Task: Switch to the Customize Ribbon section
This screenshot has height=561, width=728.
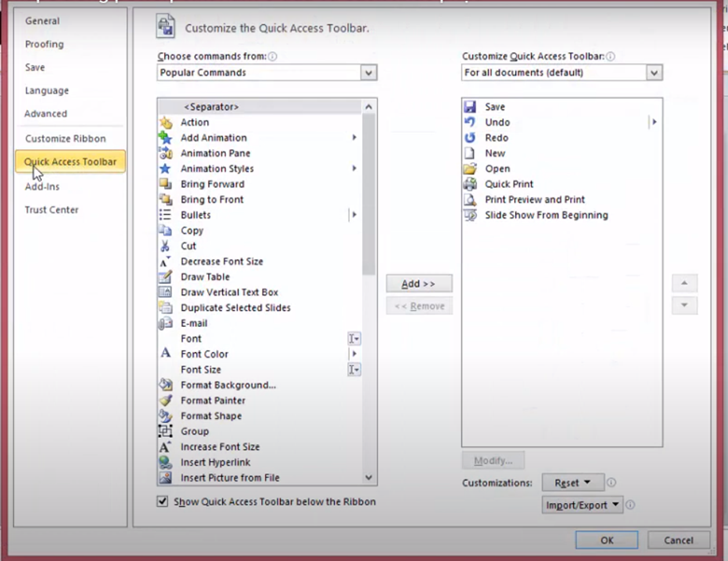Action: tap(65, 139)
